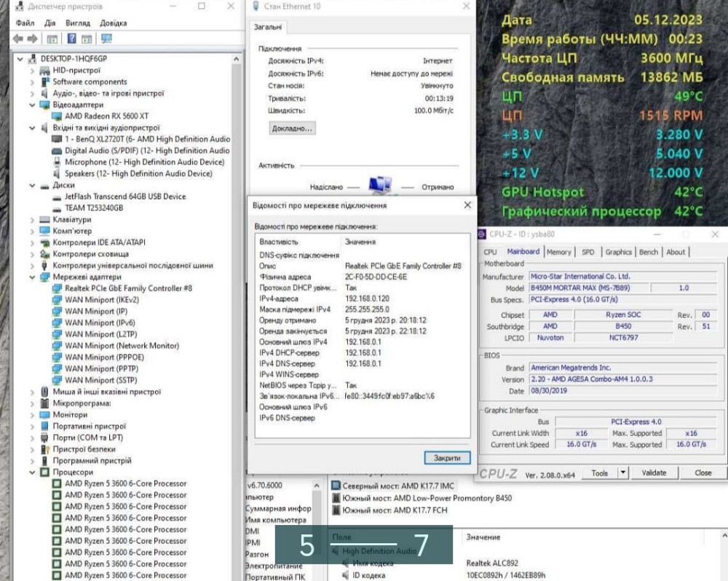The width and height of the screenshot is (728, 581).
Task: Open the Вигляд menu in Device Manager
Action: point(78,23)
